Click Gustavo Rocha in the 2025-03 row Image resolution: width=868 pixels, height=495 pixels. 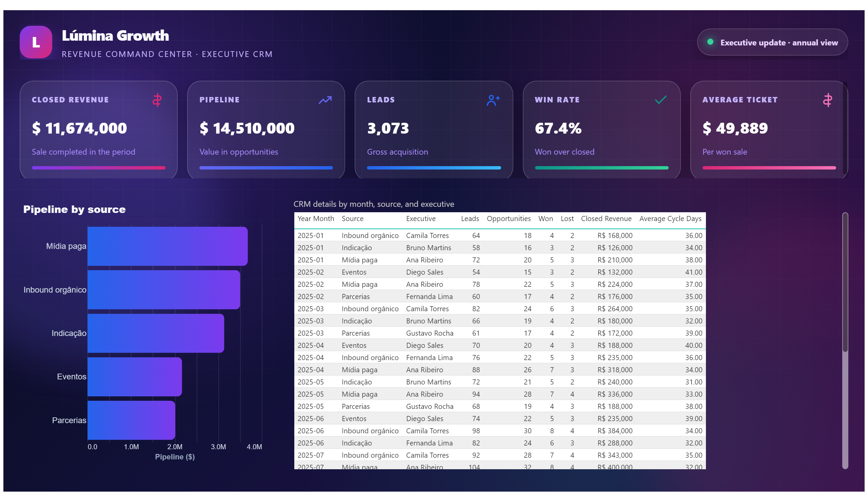click(429, 333)
